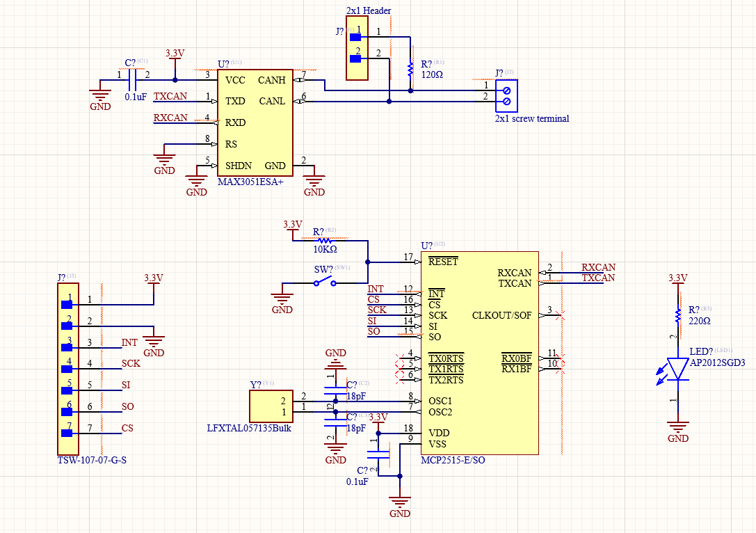Screen dimensions: 756x533
Task: Select the 2x1 screw terminal connector symbol
Action: (506, 96)
